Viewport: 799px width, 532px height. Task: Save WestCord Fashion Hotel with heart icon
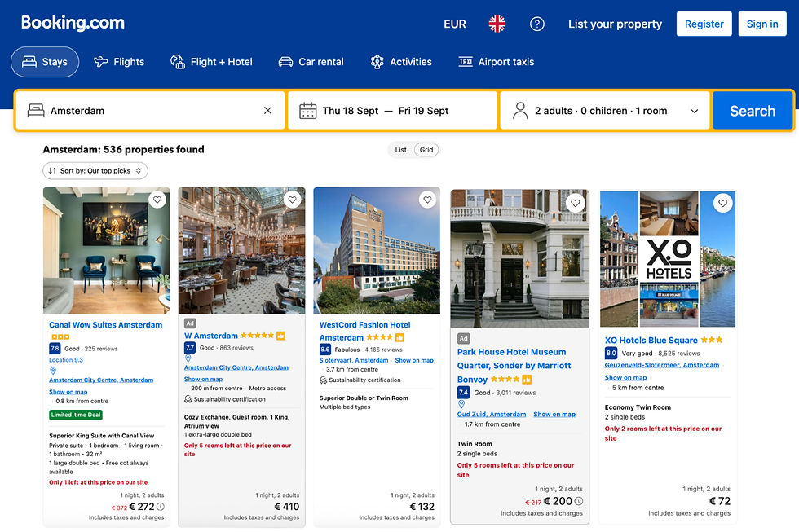click(427, 200)
